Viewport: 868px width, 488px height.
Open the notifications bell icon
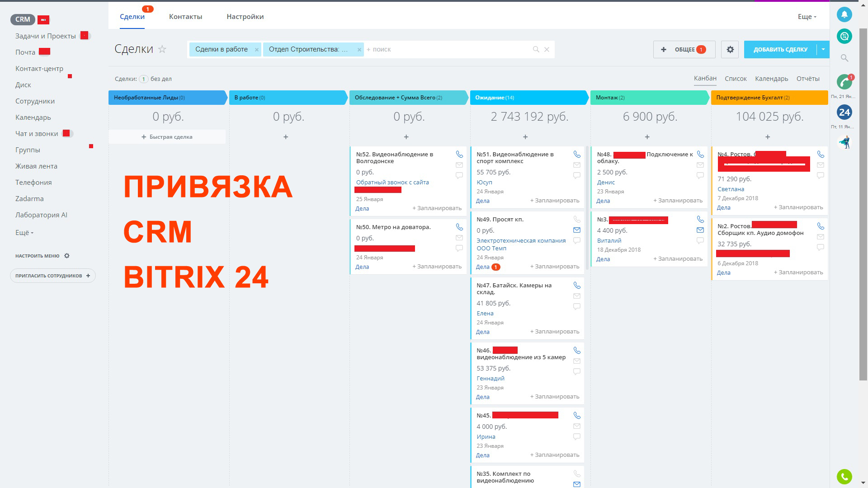(x=844, y=14)
